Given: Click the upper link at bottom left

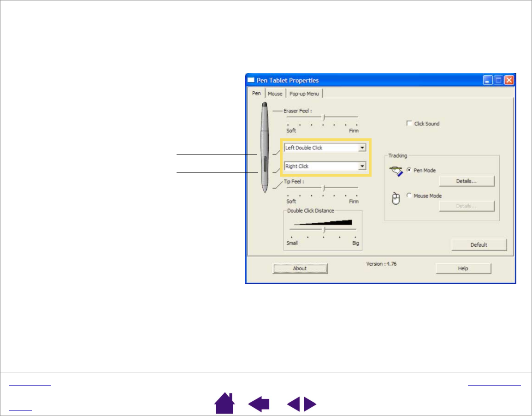Looking at the screenshot, I should 30,385.
